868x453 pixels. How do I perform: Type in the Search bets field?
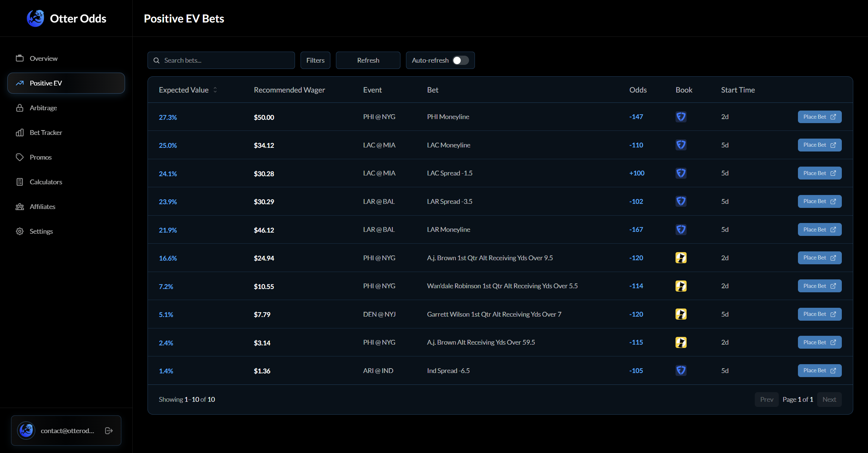(221, 60)
